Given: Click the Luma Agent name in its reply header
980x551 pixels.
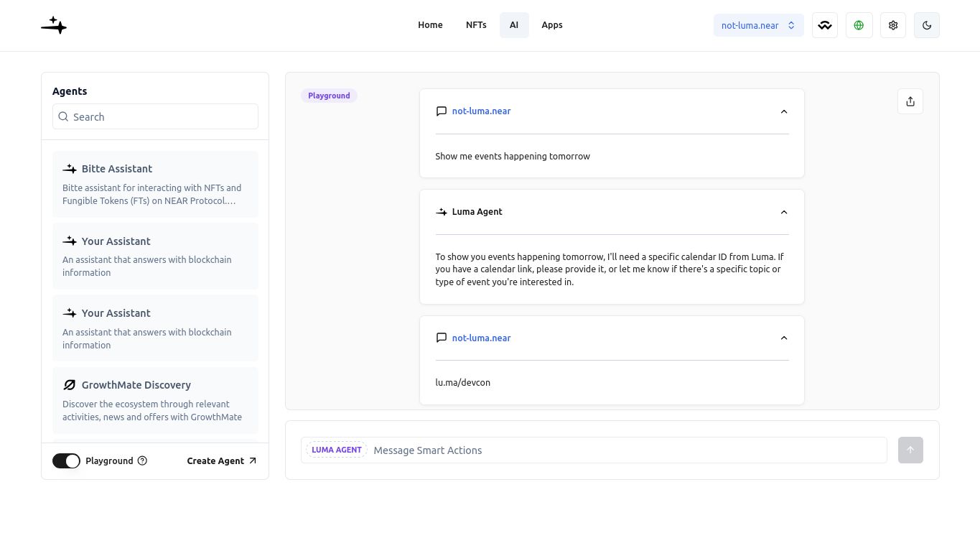Looking at the screenshot, I should click(x=477, y=212).
